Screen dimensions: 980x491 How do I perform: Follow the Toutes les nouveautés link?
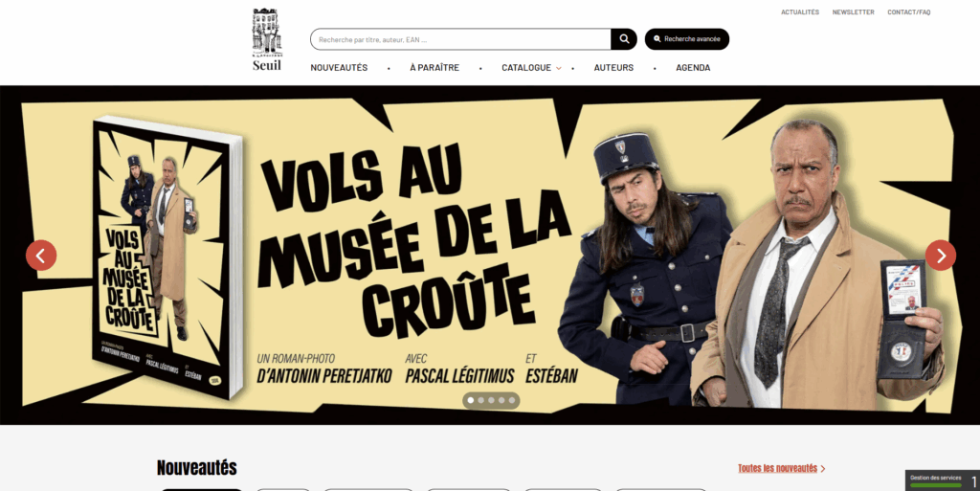777,469
